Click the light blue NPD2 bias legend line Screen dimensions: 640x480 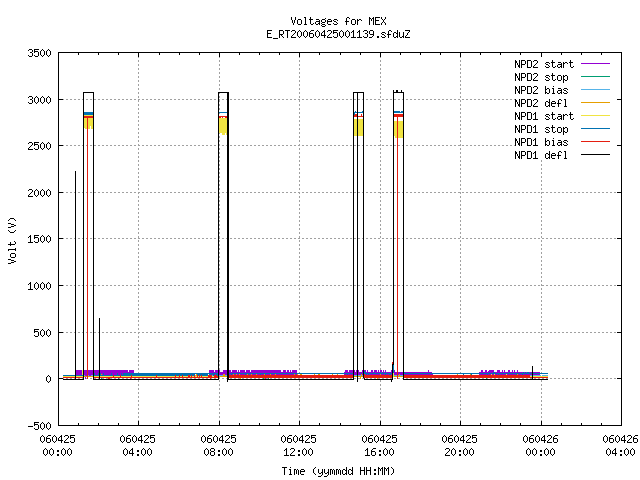[x=595, y=89]
